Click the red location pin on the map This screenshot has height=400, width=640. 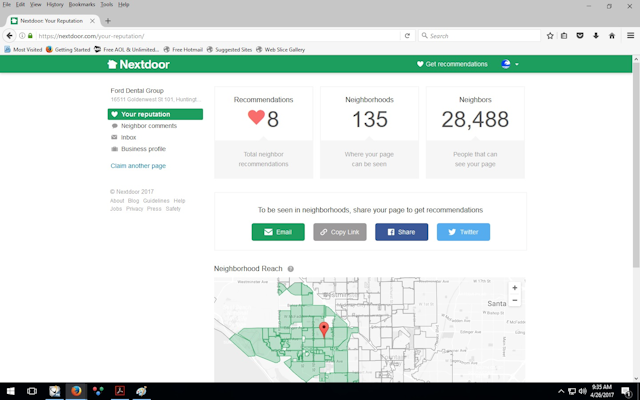tap(324, 329)
